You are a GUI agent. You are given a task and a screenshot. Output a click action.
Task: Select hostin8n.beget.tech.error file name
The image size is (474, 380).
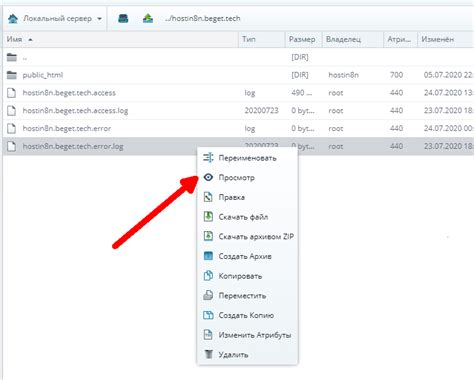tap(67, 129)
